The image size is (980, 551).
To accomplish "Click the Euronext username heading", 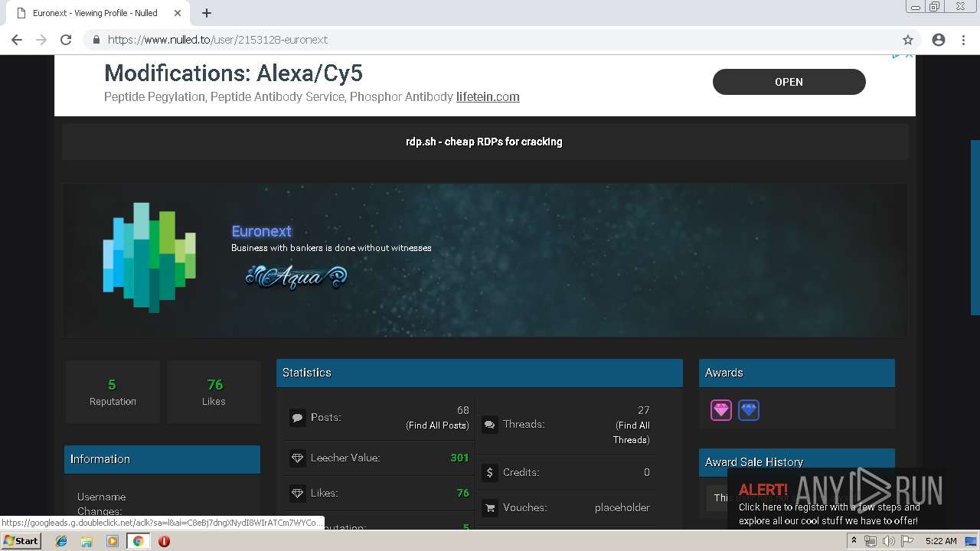I will pyautogui.click(x=261, y=231).
